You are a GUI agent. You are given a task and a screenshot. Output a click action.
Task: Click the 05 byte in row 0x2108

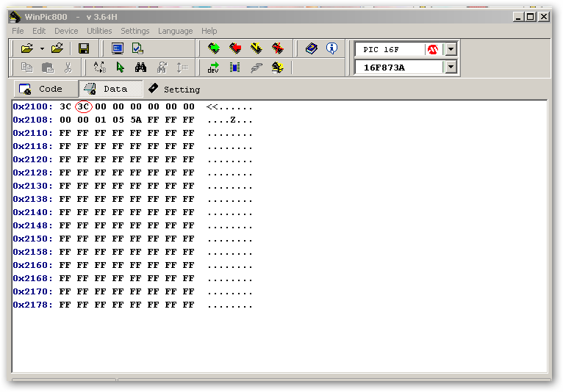pyautogui.click(x=118, y=120)
